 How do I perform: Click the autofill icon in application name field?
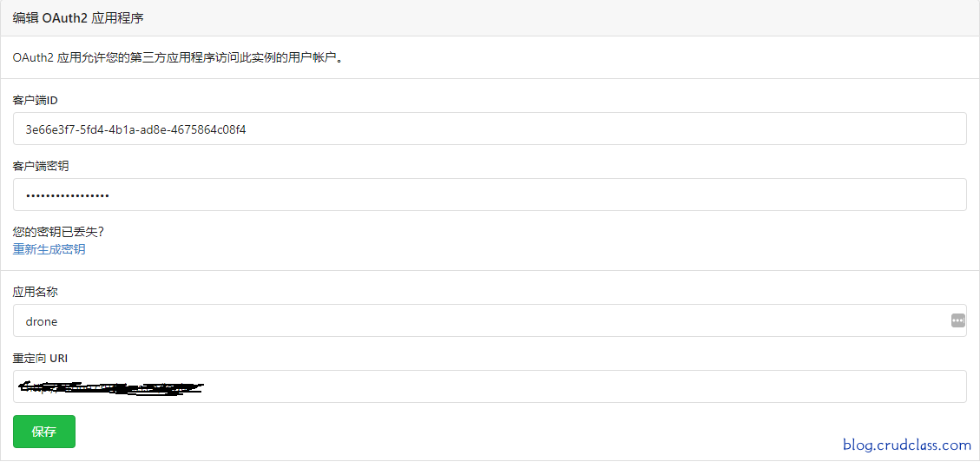957,320
